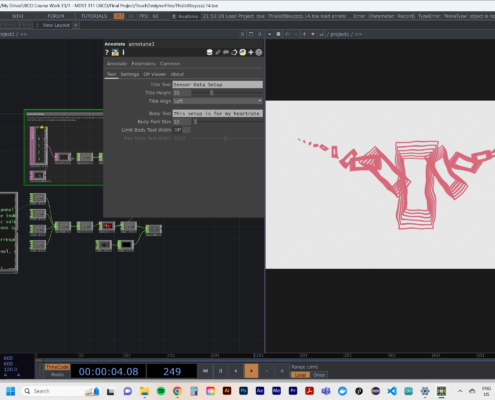The height and width of the screenshot is (400, 495).
Task: Open Adobe Illustrator from the taskbar
Action: (x=227, y=391)
